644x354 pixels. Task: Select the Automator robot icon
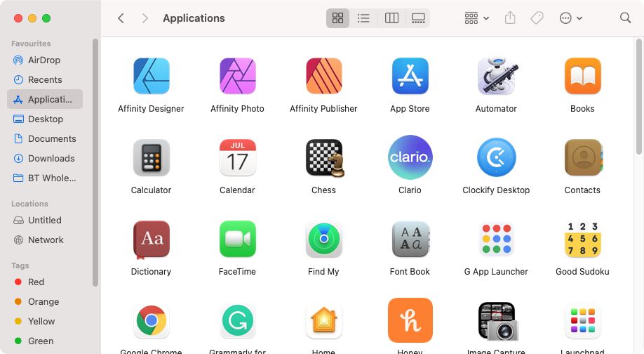tap(497, 75)
